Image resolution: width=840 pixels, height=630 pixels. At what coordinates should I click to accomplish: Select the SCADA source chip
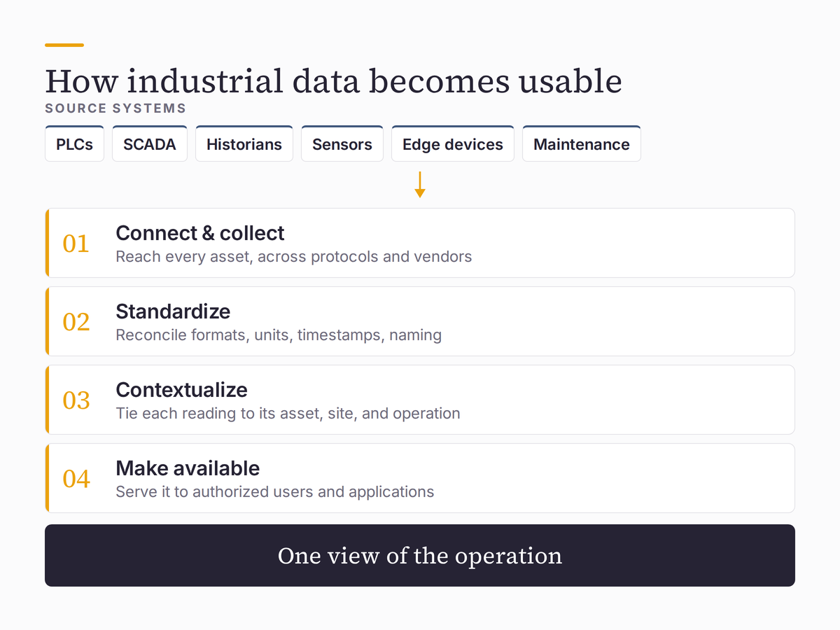[x=150, y=143]
